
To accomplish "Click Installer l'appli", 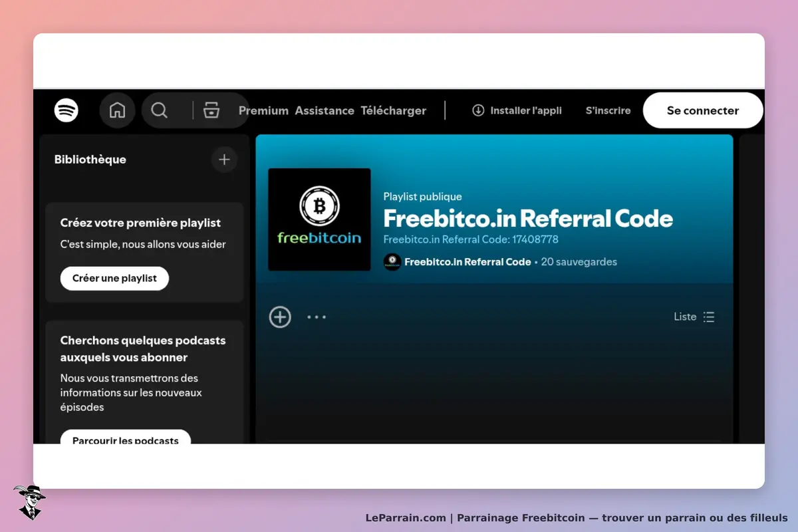I will [517, 110].
